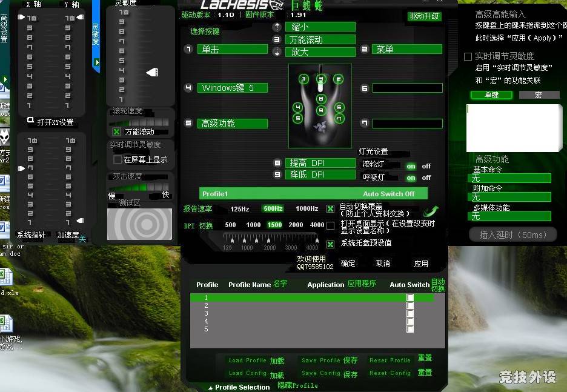The width and height of the screenshot is (567, 392).
Task: Click the magnifier icon beside 打开XY设置
Action: (x=30, y=121)
